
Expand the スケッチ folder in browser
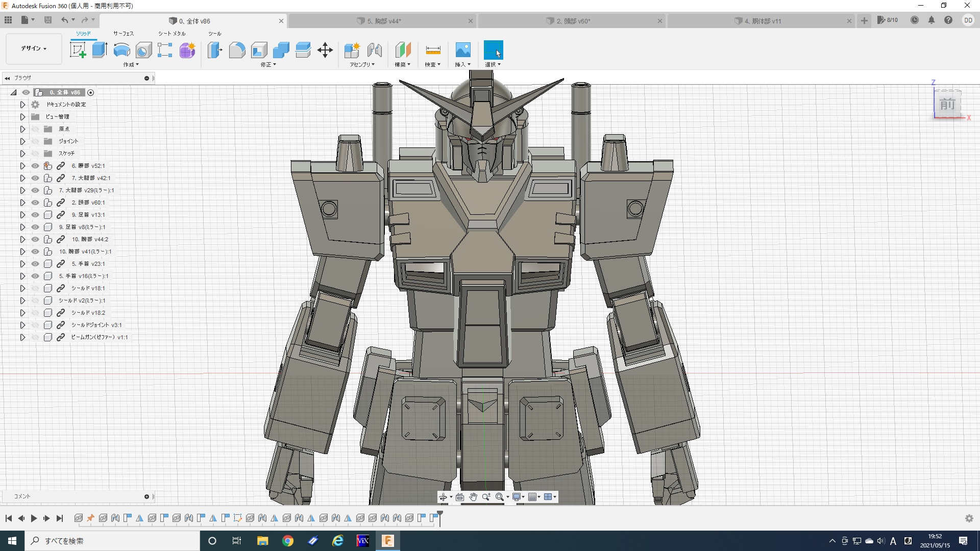click(22, 154)
